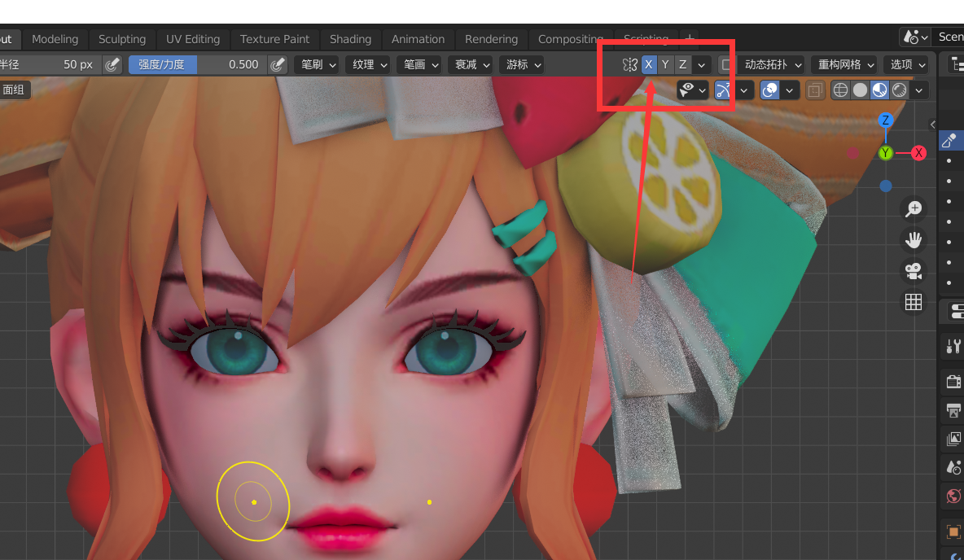
Task: Open the 衰减 falloff dropdown
Action: (x=470, y=64)
